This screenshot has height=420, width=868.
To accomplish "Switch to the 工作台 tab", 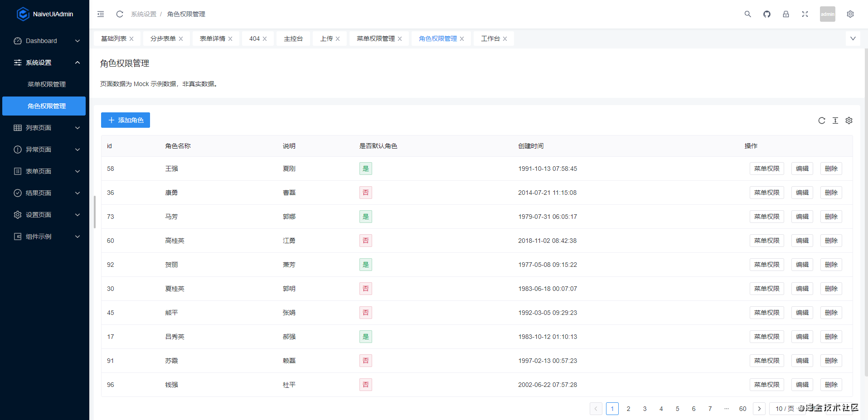I will coord(490,39).
